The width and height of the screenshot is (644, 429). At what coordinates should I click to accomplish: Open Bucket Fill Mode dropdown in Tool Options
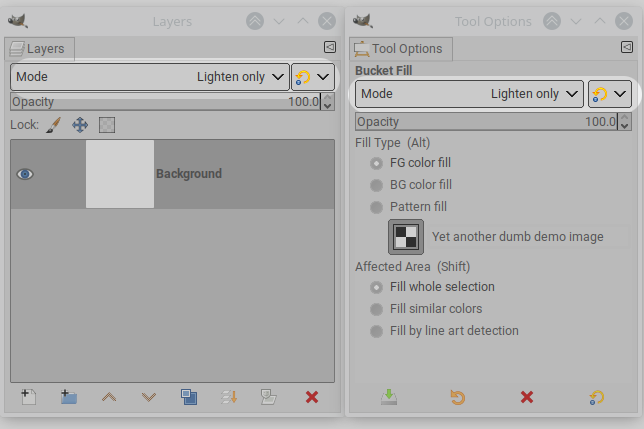click(x=469, y=94)
